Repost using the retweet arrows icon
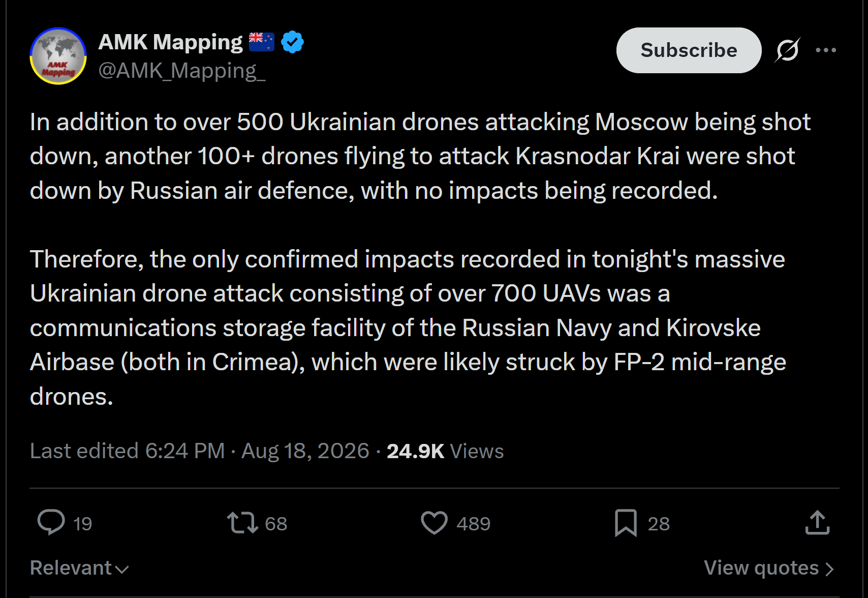 point(242,523)
